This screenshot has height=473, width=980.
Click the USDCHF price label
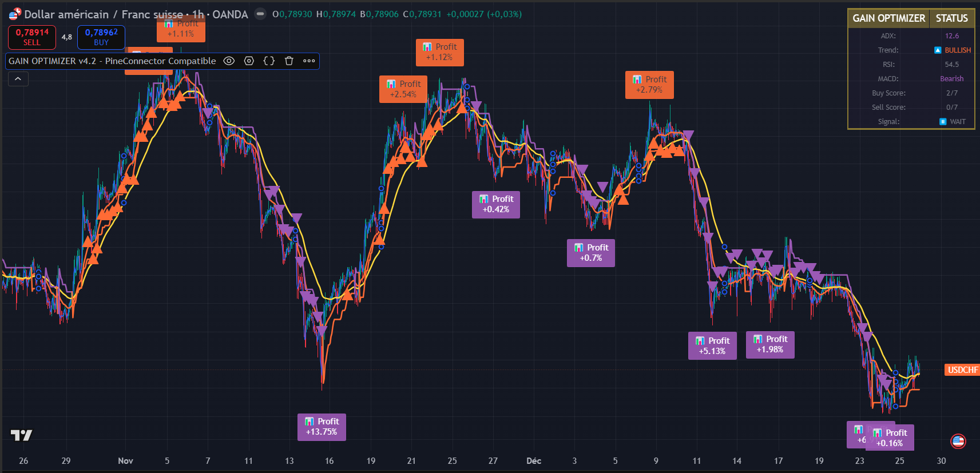[x=962, y=370]
